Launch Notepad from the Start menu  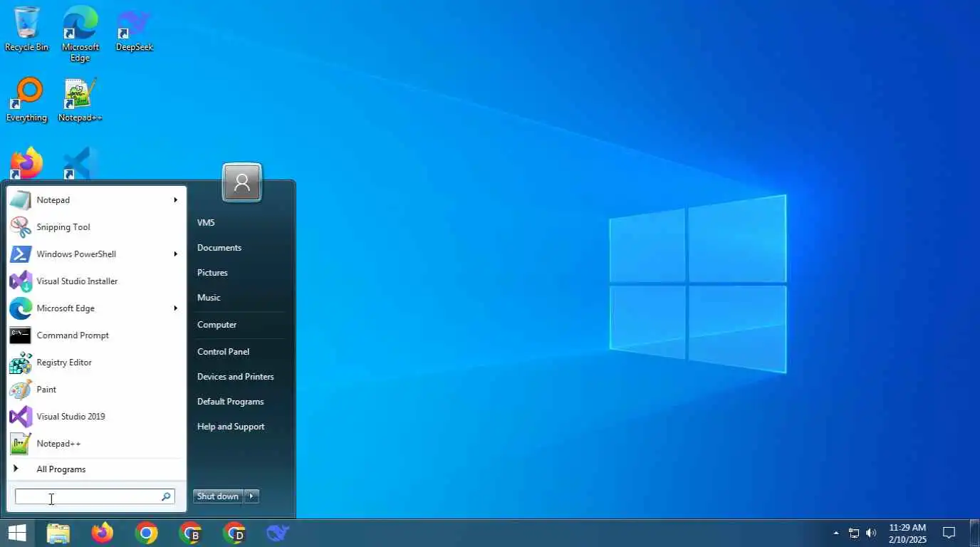(x=95, y=200)
